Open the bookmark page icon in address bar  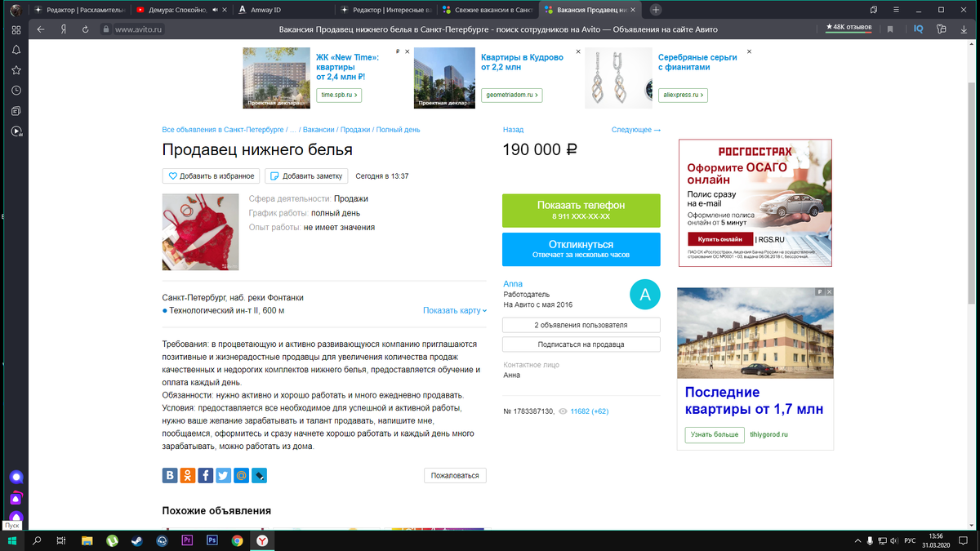pos(889,29)
